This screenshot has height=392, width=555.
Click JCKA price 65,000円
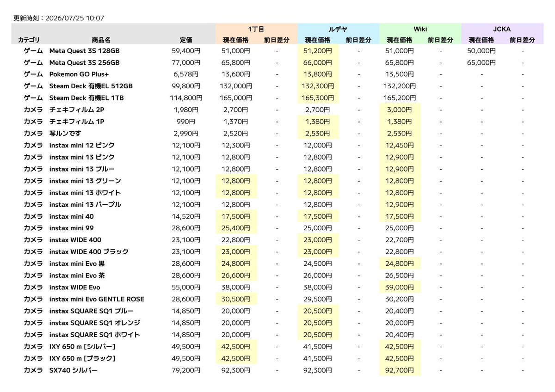481,62
